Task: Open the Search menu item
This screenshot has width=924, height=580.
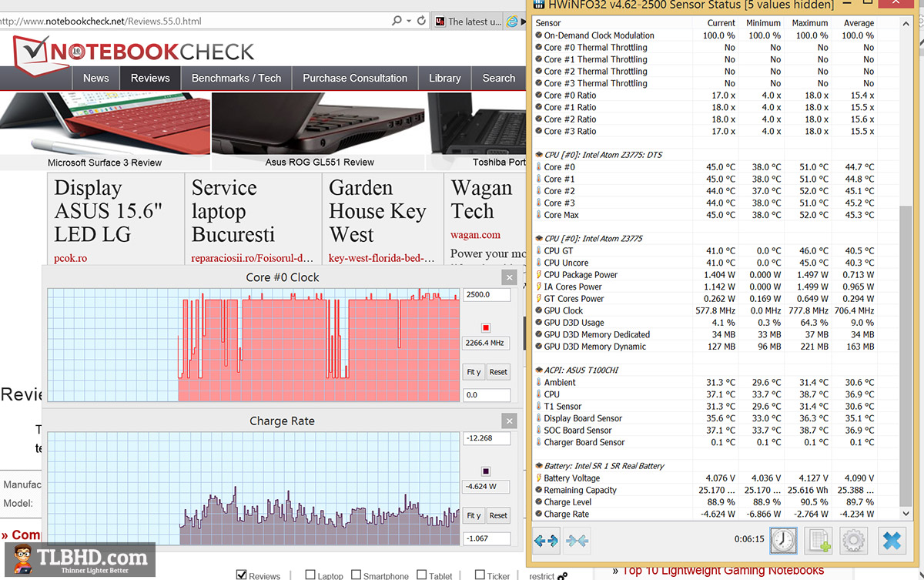Action: tap(499, 78)
